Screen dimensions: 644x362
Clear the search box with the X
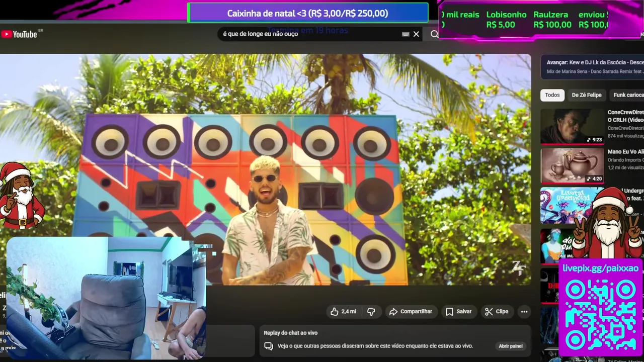[x=416, y=34]
